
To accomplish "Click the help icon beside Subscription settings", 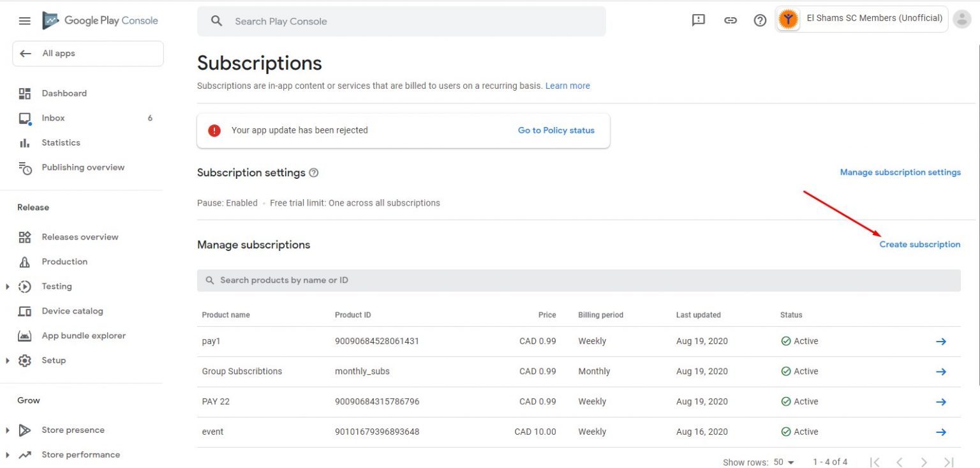I will (313, 172).
